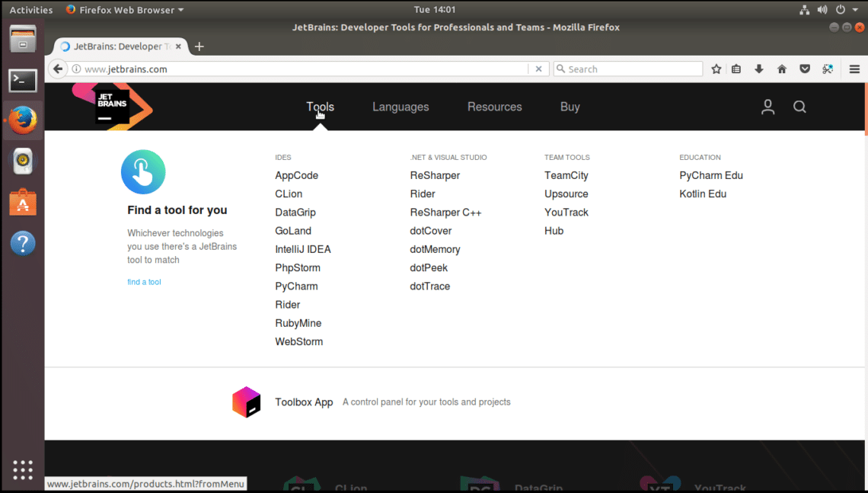
Task: Open the GoLand link
Action: tap(293, 231)
